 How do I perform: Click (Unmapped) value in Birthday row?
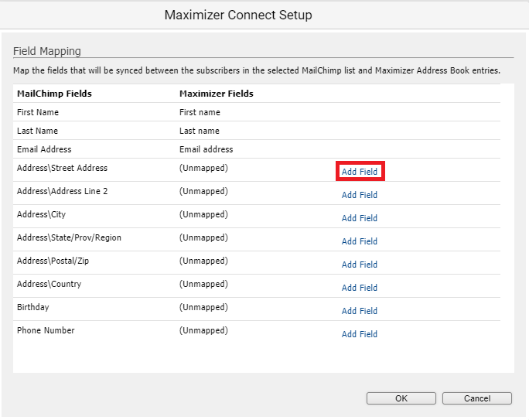tap(203, 307)
